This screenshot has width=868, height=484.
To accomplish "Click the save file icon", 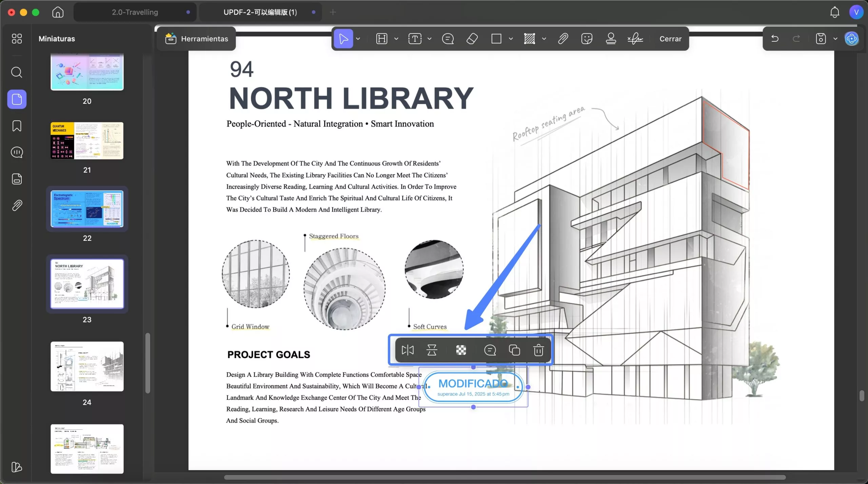I will pyautogui.click(x=821, y=39).
